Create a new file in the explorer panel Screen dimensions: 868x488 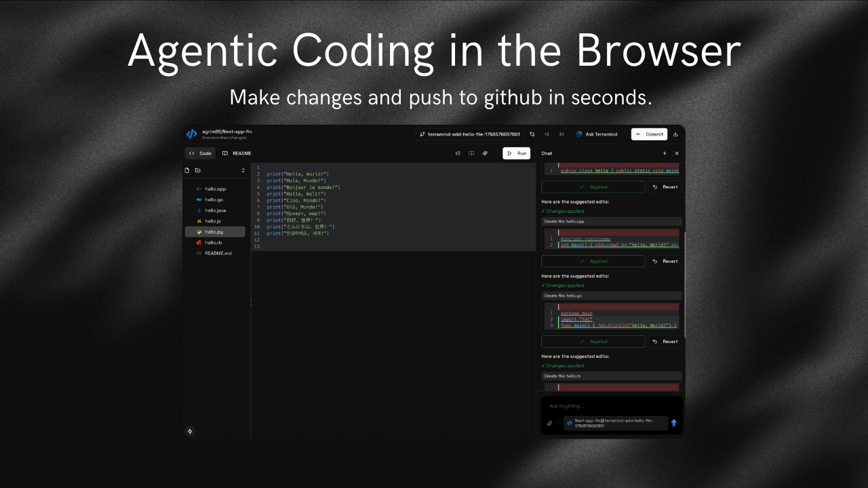click(x=187, y=170)
